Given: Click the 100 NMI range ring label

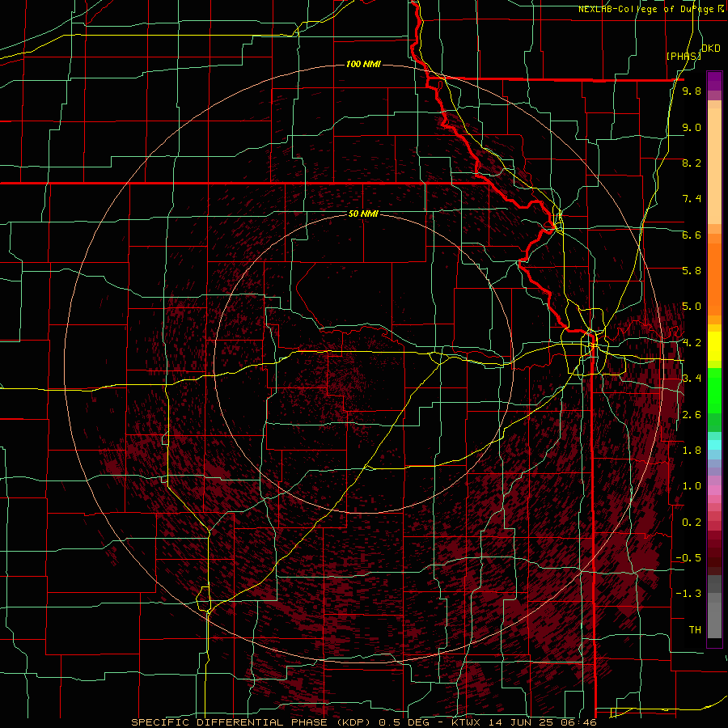Looking at the screenshot, I should [363, 64].
